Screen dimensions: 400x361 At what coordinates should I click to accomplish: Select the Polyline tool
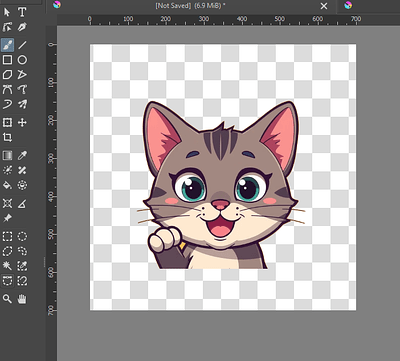tap(22, 75)
